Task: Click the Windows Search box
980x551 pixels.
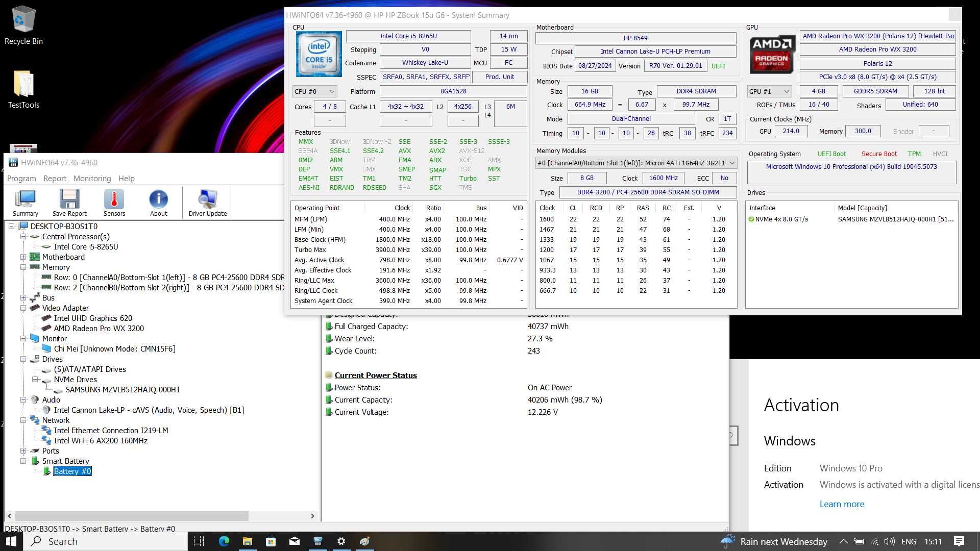Action: [106, 541]
